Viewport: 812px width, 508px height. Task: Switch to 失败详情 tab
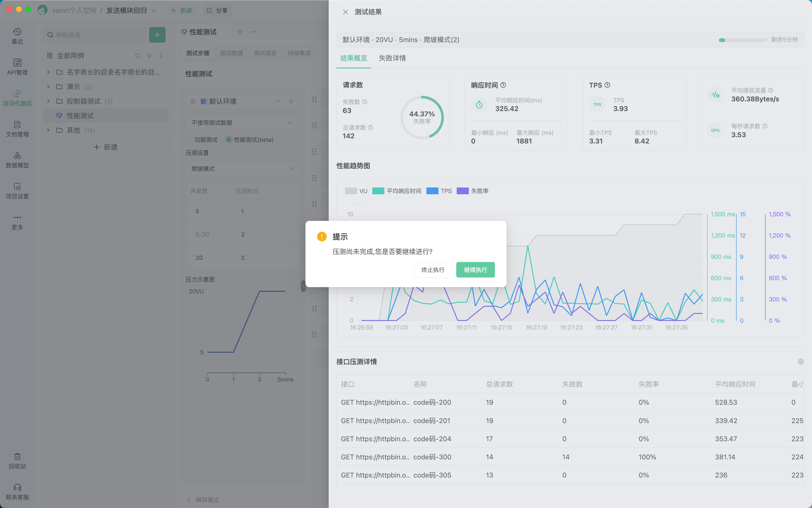(x=392, y=58)
